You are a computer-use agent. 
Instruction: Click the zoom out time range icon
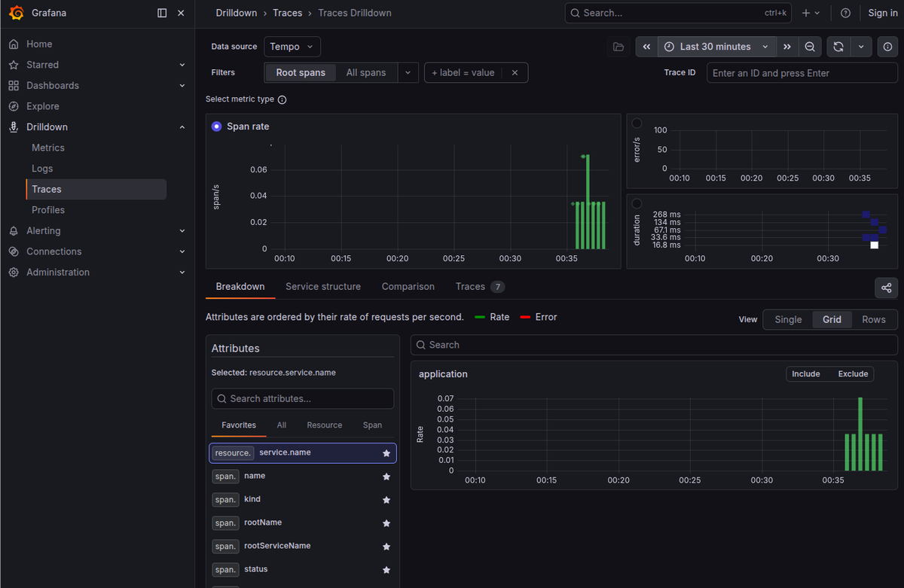[x=809, y=47]
